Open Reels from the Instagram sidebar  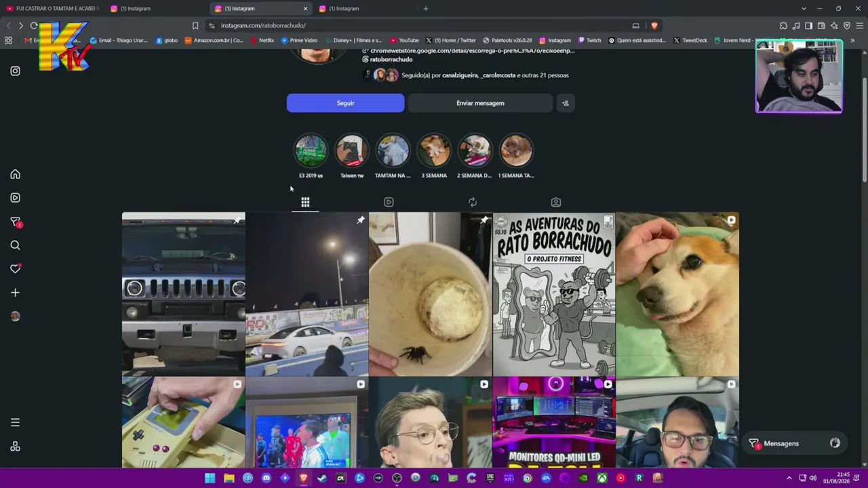[x=15, y=198]
